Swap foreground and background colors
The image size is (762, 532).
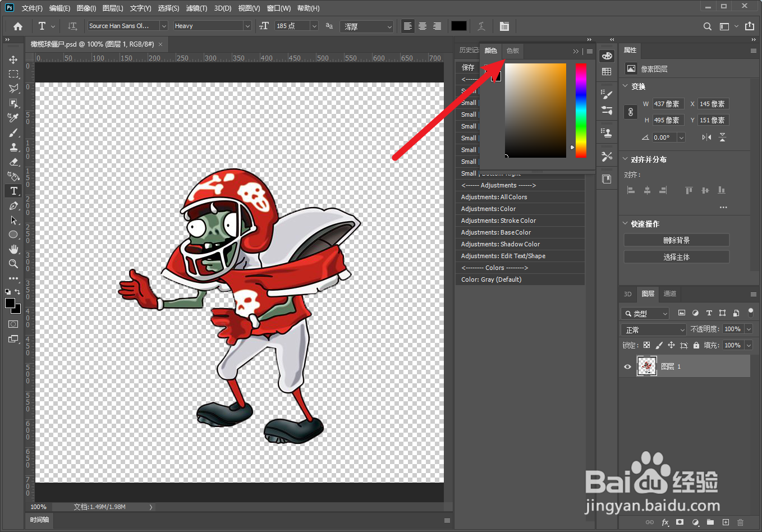tap(17, 291)
